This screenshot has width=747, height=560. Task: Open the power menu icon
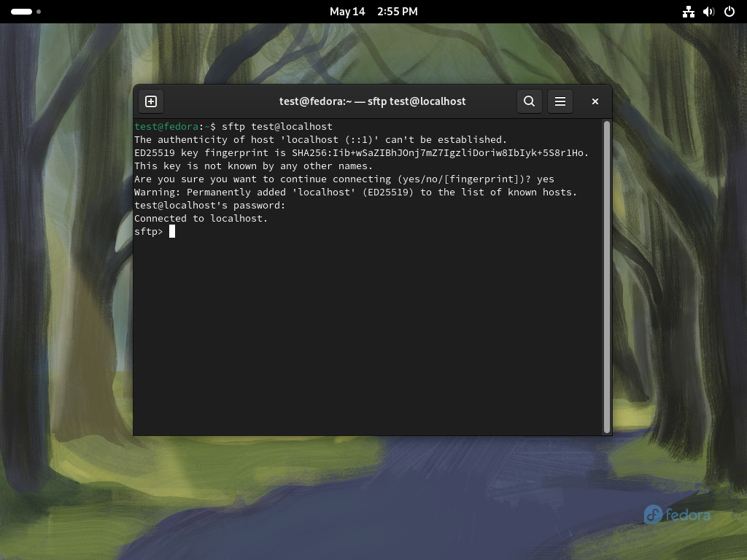tap(729, 12)
